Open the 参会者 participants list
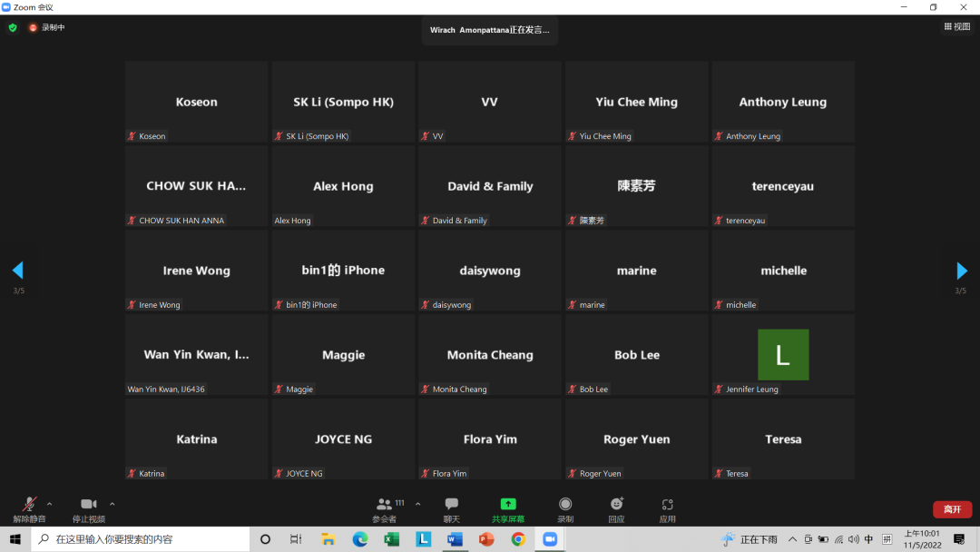980x552 pixels. tap(386, 509)
